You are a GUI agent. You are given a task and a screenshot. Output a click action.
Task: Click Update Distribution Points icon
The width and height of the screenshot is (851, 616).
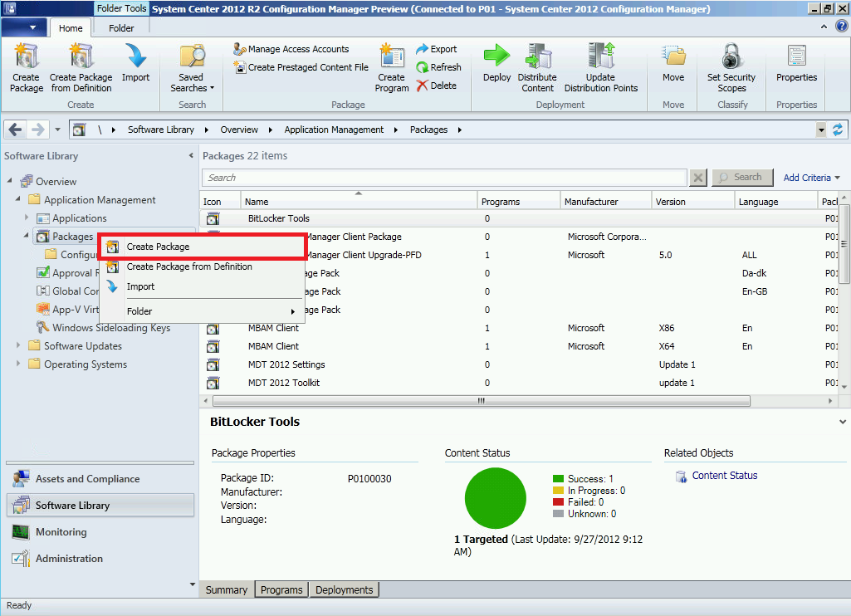click(601, 56)
